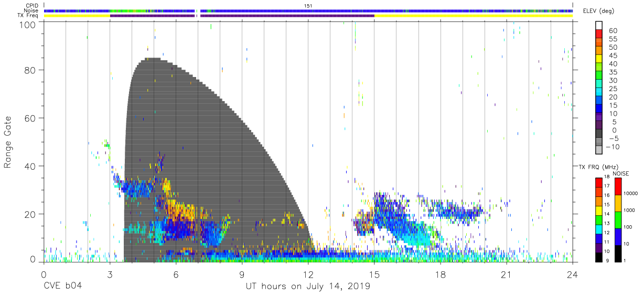
Task: Select the dark gray swatch in ELEV colorbar
Action: [599, 134]
